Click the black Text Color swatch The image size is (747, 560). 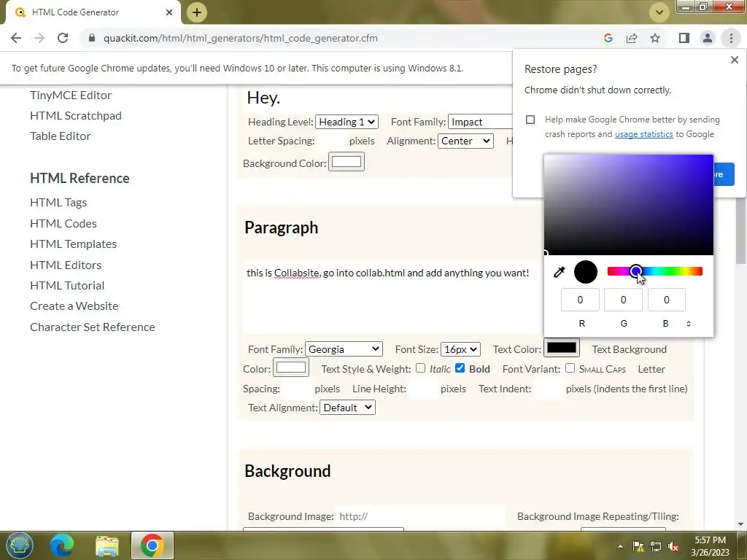(562, 348)
